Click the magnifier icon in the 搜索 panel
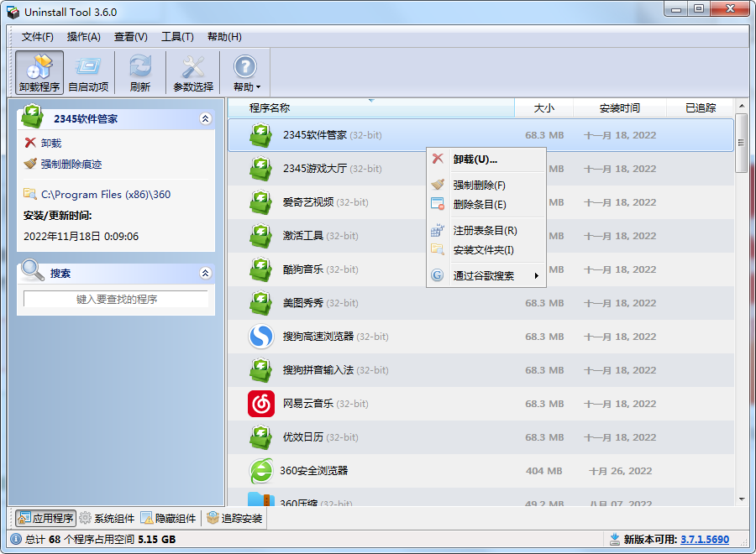 (32, 269)
